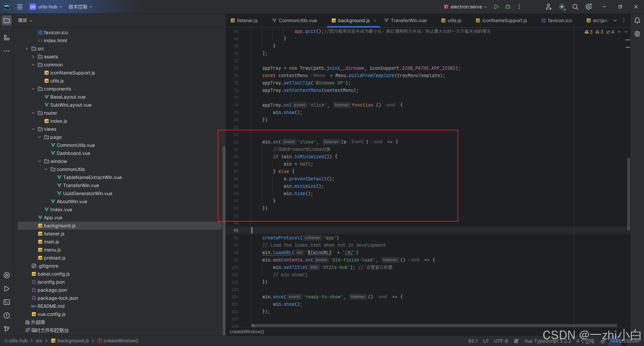Click the editor horizontal scrollbar
Screen dimensions: 644x346
(x=434, y=326)
